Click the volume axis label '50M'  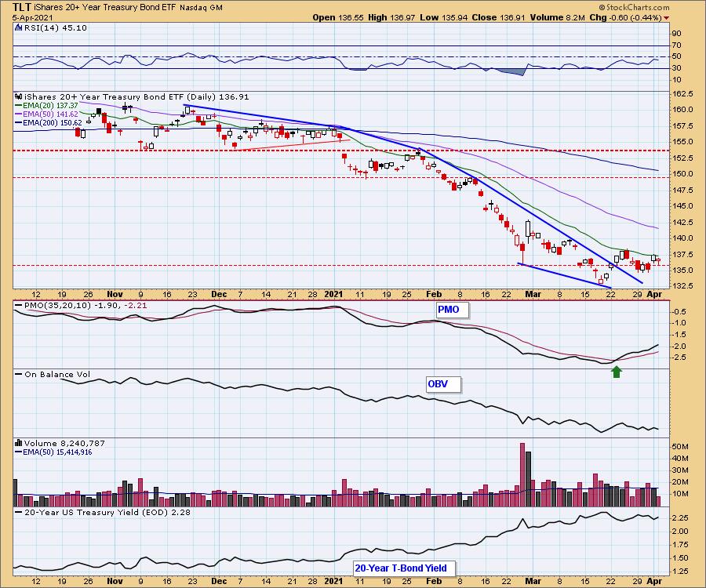pos(680,447)
